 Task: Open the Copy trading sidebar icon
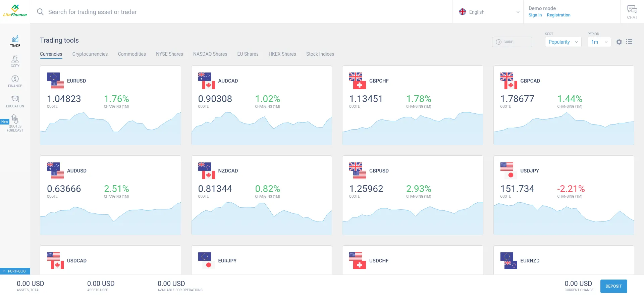click(x=15, y=61)
